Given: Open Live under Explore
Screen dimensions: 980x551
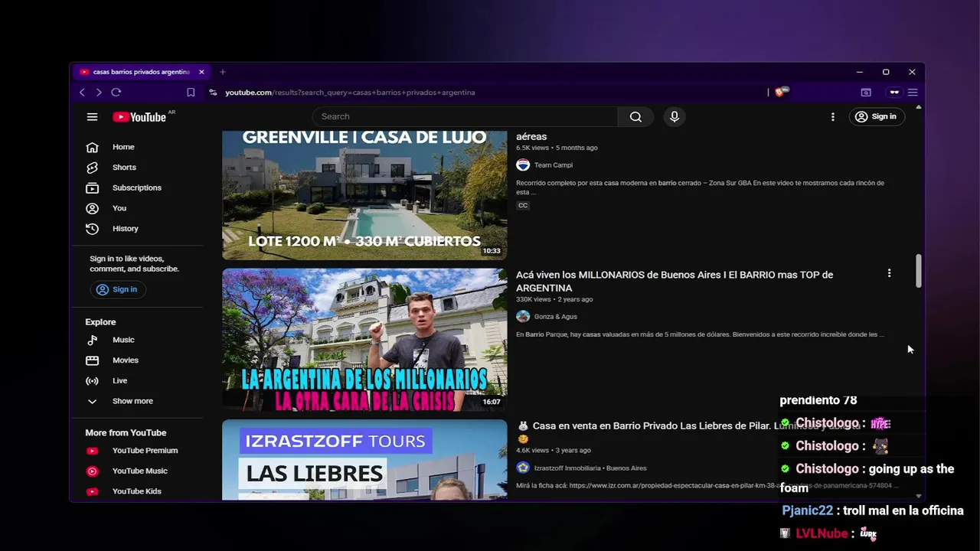Looking at the screenshot, I should (138, 381).
